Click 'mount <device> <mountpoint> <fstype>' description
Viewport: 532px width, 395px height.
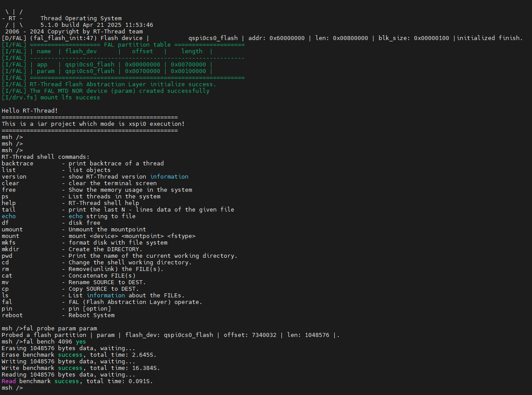pos(132,236)
